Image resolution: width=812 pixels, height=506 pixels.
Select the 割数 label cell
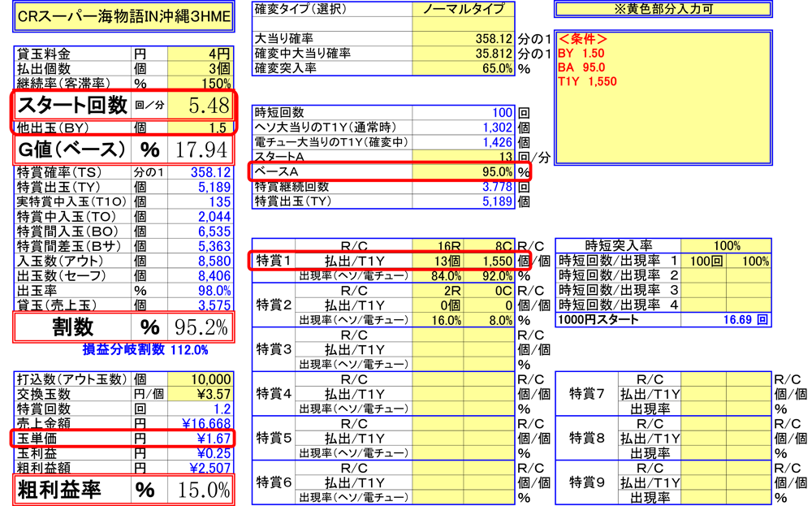[x=72, y=327]
